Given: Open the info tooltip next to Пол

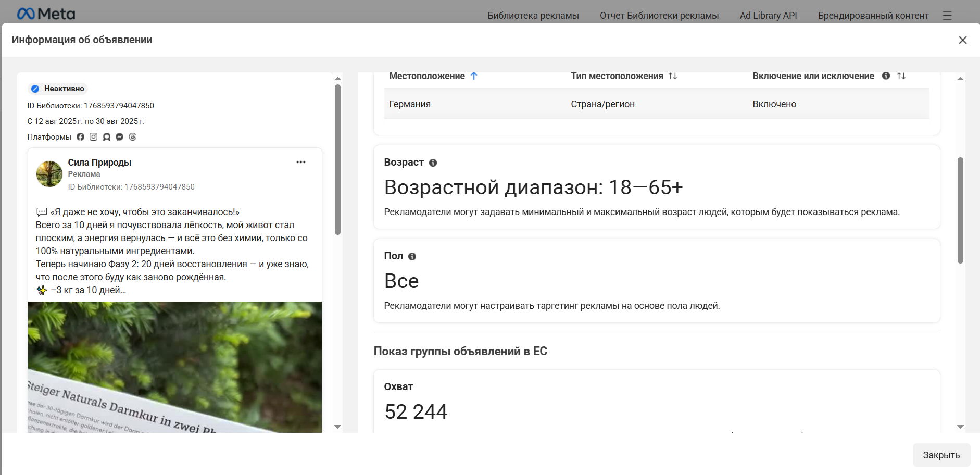Looking at the screenshot, I should coord(413,256).
